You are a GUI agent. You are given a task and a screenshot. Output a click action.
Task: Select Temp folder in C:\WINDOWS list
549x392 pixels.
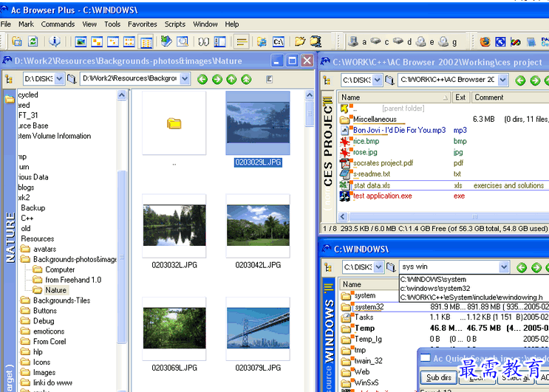tap(364, 329)
